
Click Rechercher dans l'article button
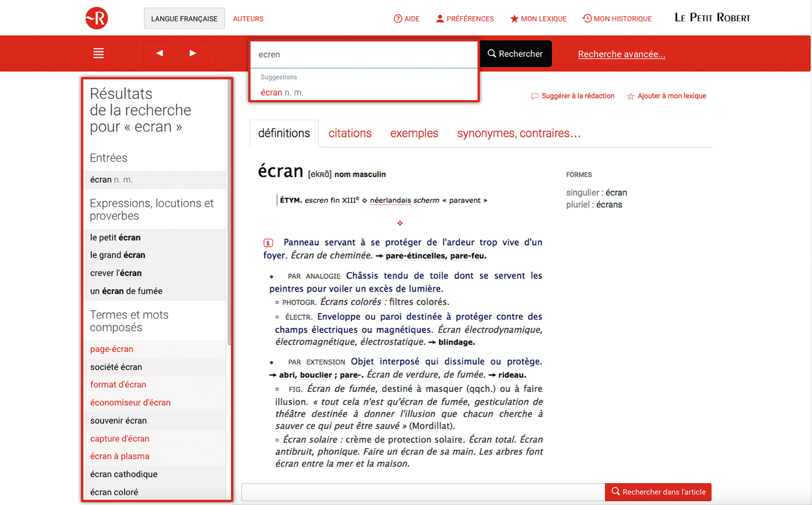click(x=659, y=492)
